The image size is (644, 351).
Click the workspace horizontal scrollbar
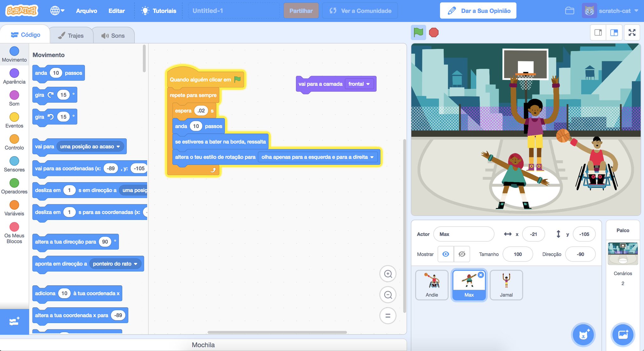(x=277, y=332)
